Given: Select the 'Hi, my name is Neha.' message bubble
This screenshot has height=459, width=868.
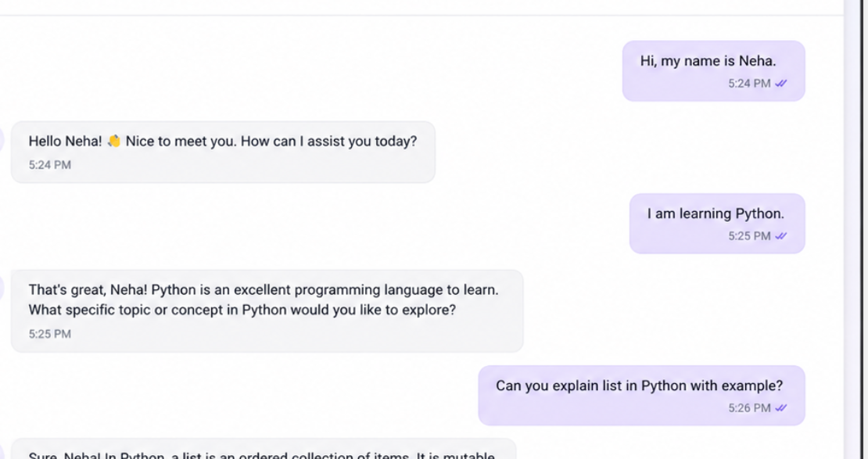Looking at the screenshot, I should [713, 71].
